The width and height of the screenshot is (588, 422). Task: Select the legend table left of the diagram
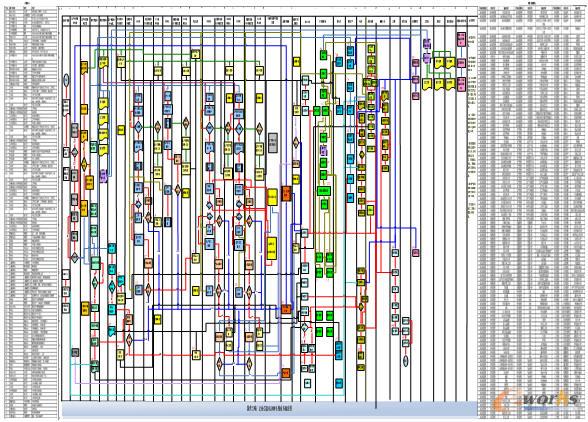point(30,212)
